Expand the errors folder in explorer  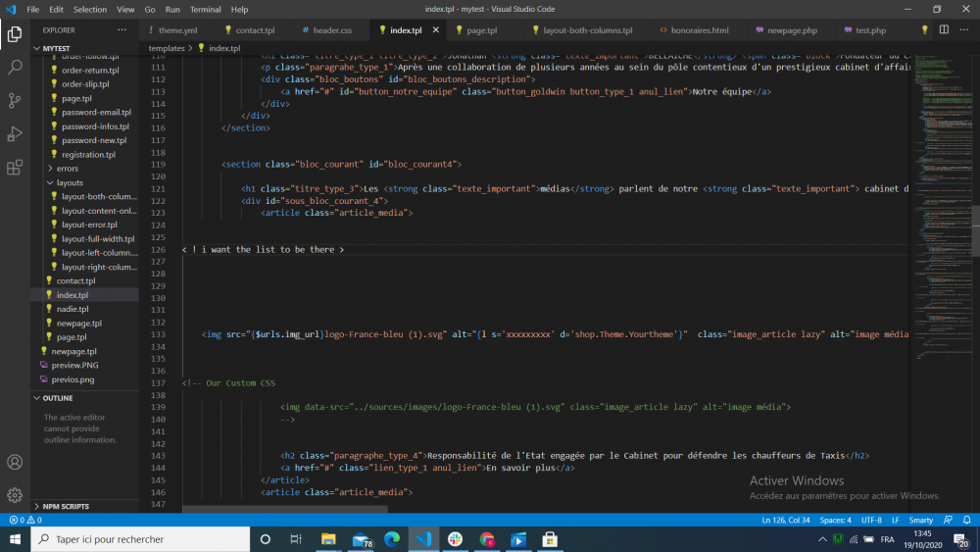coord(67,169)
